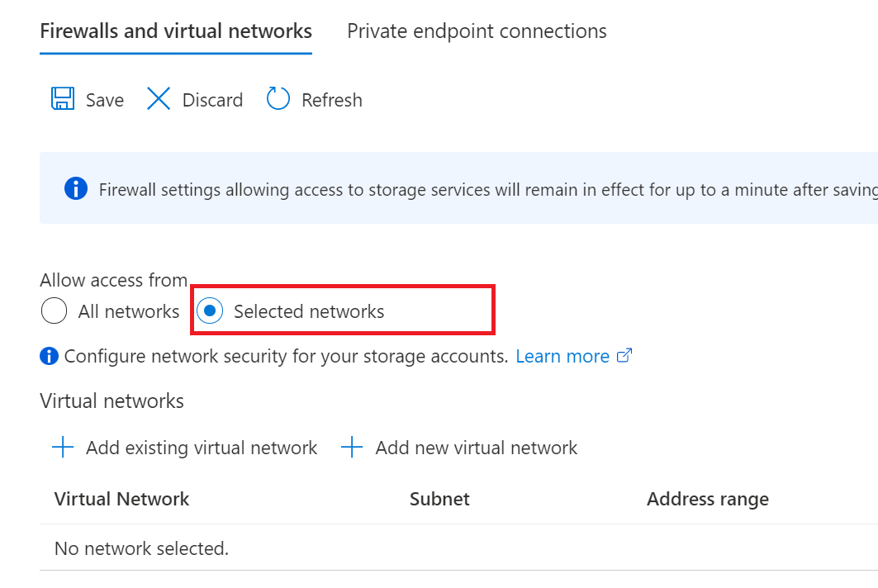Select the All networks radio button
The image size is (878, 588).
pos(54,311)
